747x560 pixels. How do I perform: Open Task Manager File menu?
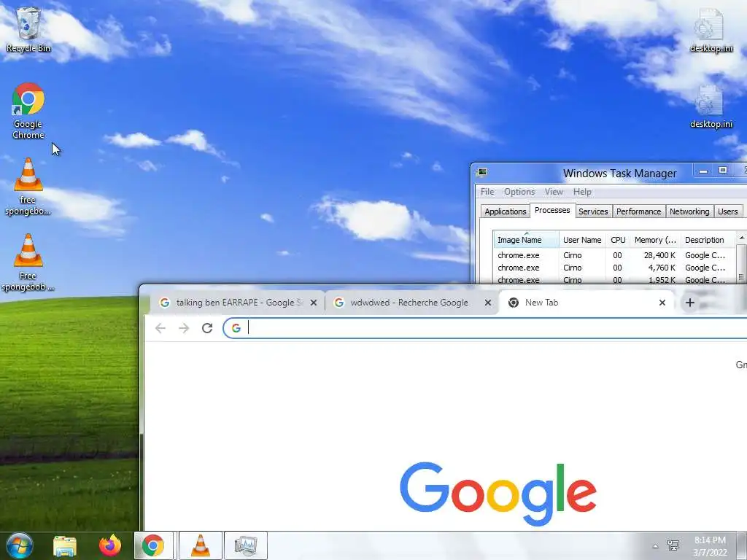coord(487,192)
